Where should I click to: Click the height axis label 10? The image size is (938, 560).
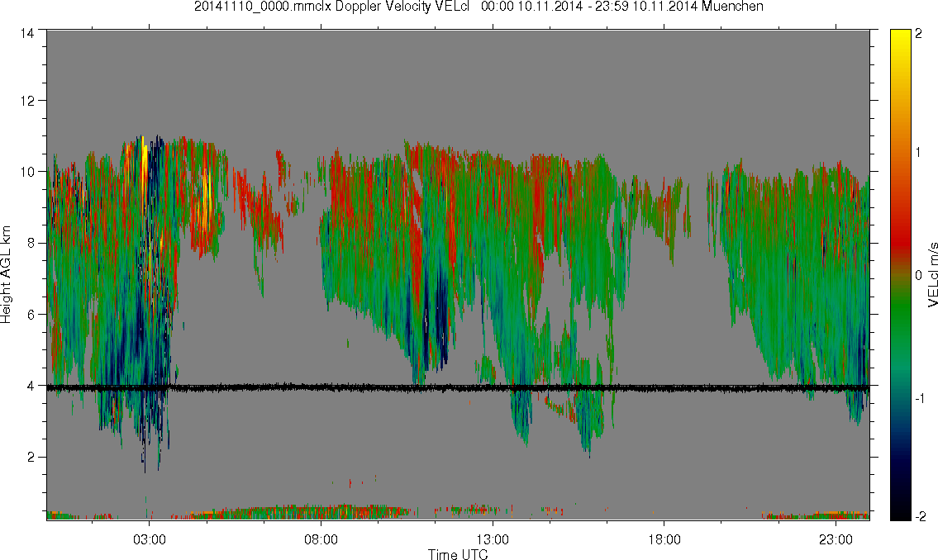[26, 172]
